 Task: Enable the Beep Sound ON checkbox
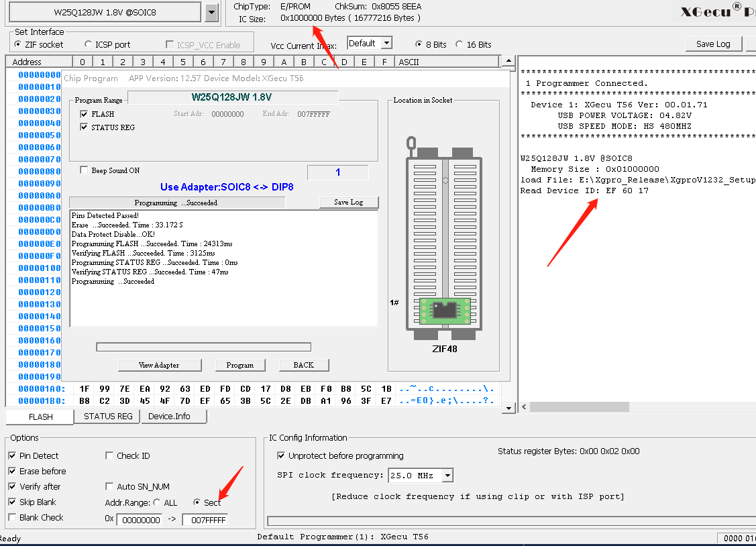[x=84, y=170]
